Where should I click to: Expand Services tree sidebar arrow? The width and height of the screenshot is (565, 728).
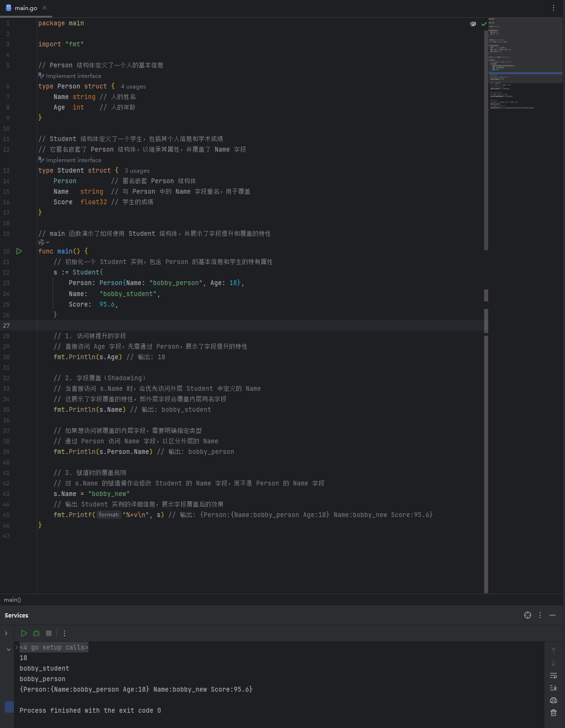coord(6,633)
